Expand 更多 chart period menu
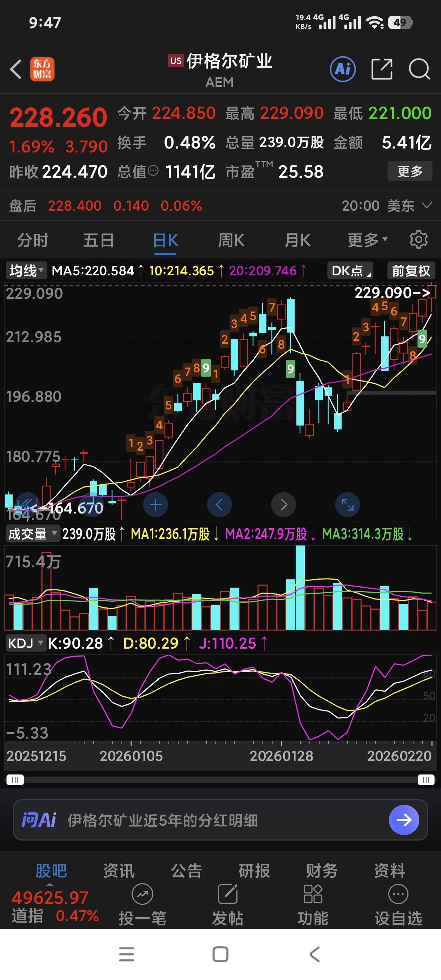441x980 pixels. coord(367,240)
